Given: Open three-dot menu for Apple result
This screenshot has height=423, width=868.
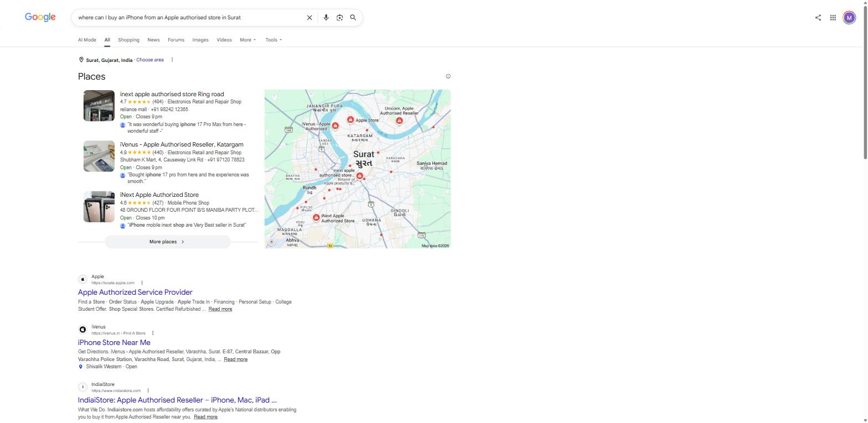Looking at the screenshot, I should (142, 283).
